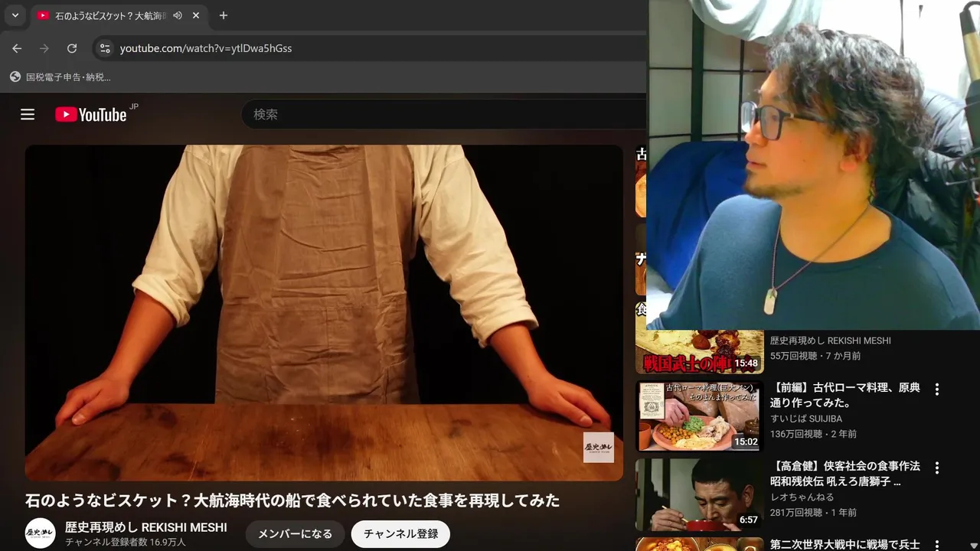Open more options for the 第二次世界大戦 video
The image size is (980, 551).
click(x=936, y=545)
